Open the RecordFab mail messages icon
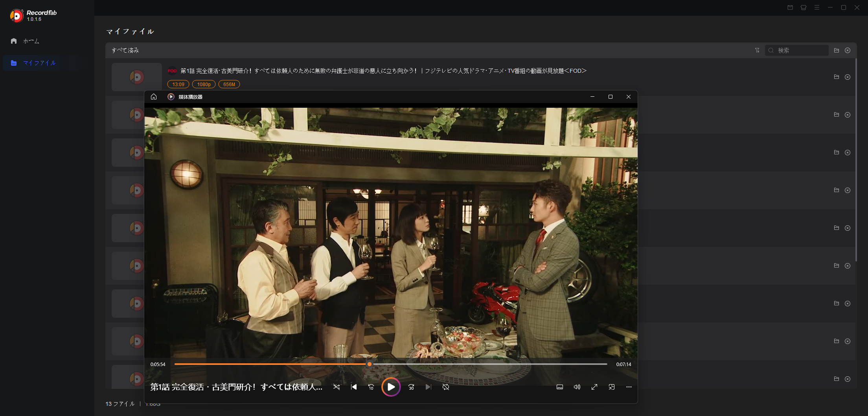 [790, 7]
